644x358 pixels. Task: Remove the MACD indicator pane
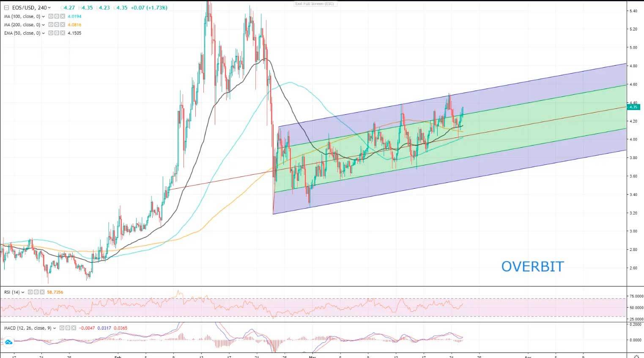click(74, 328)
